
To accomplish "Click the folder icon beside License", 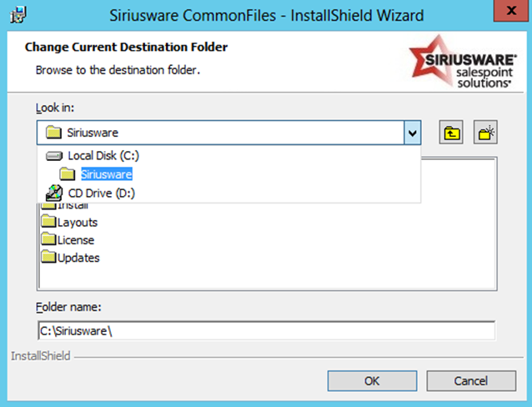I will click(48, 240).
